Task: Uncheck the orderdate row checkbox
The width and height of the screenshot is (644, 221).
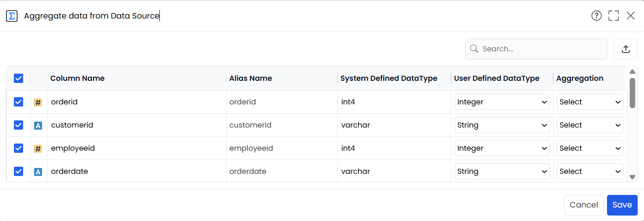Action: point(19,171)
